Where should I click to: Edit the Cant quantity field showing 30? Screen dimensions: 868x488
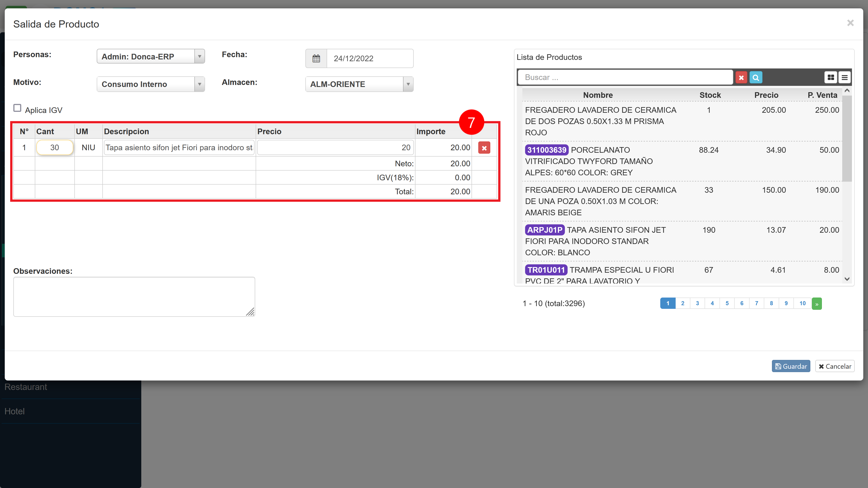click(54, 148)
